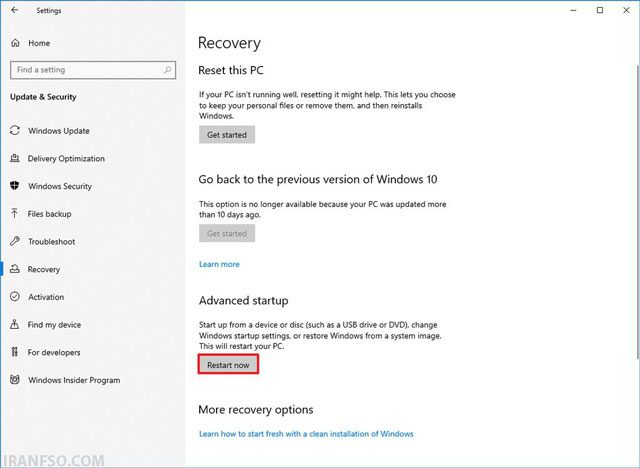Screen dimensions: 640x468
Task: Click the Delivery Optimization icon
Action: 15,158
